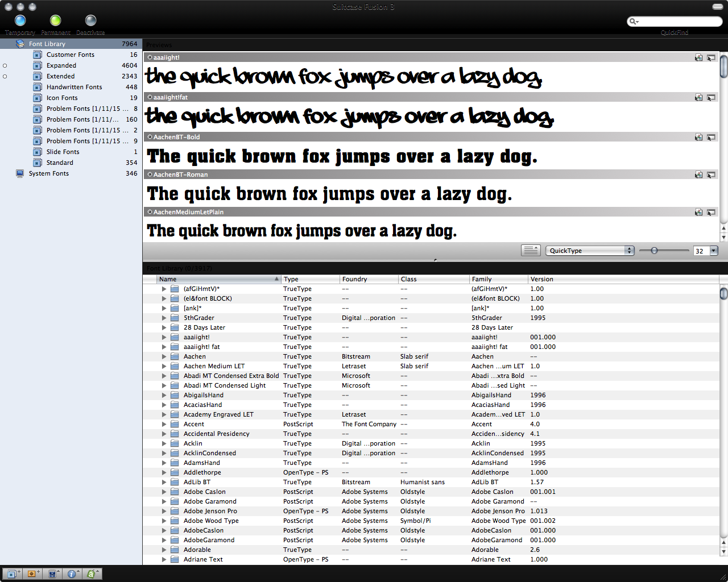Select the Slide Fonts set
The height and width of the screenshot is (582, 728).
click(71, 152)
